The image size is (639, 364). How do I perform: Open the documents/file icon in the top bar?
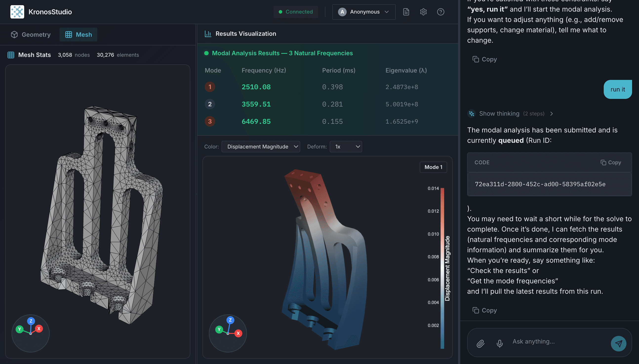(406, 12)
